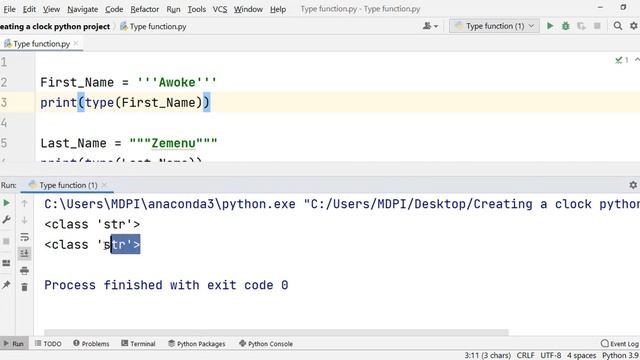
Task: Click on the 'Awoke' string in code
Action: coord(177,82)
